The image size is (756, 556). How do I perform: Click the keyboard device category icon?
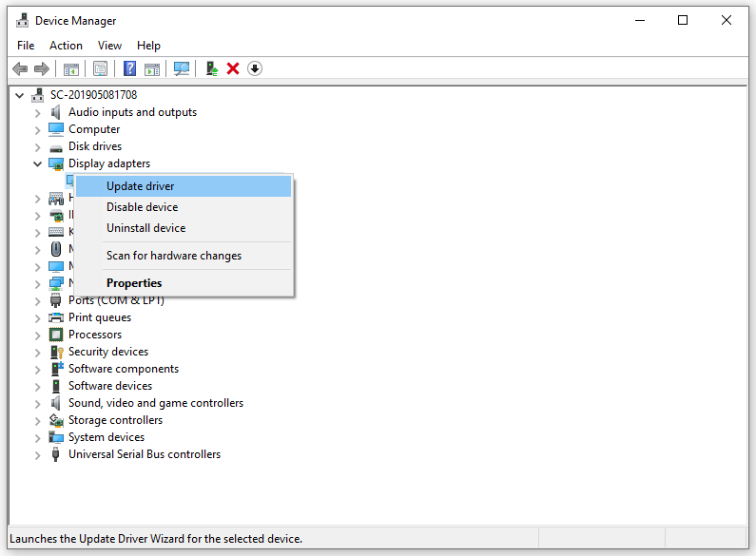[x=56, y=232]
